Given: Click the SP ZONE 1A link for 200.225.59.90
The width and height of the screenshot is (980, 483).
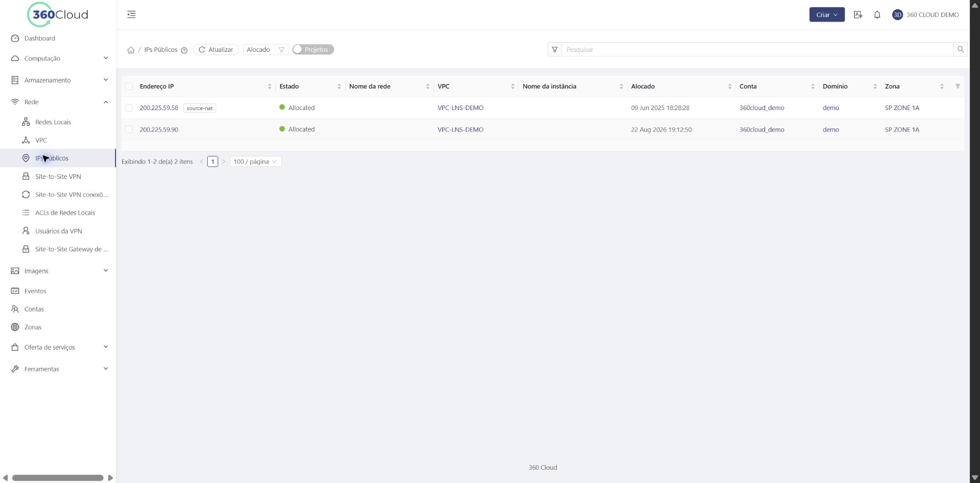Looking at the screenshot, I should (x=902, y=129).
